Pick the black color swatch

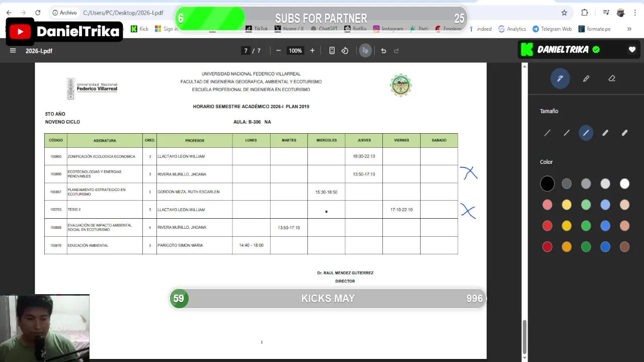547,184
